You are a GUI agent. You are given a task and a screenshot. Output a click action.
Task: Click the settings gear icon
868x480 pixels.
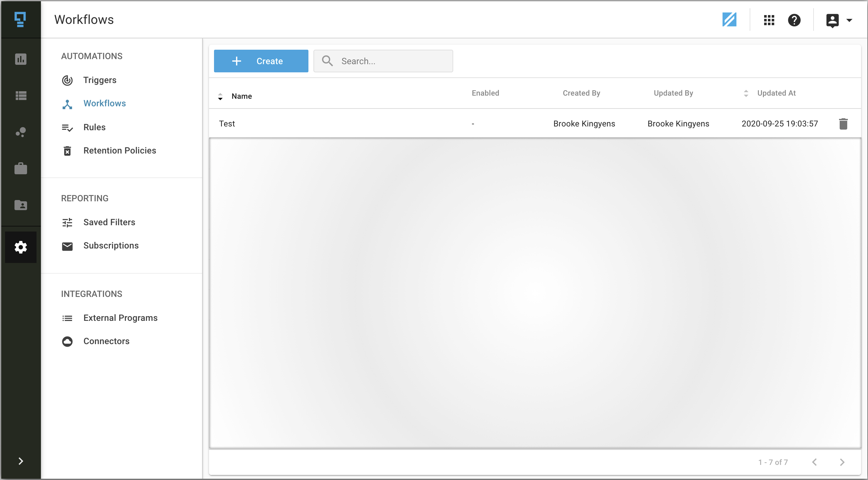click(x=20, y=247)
